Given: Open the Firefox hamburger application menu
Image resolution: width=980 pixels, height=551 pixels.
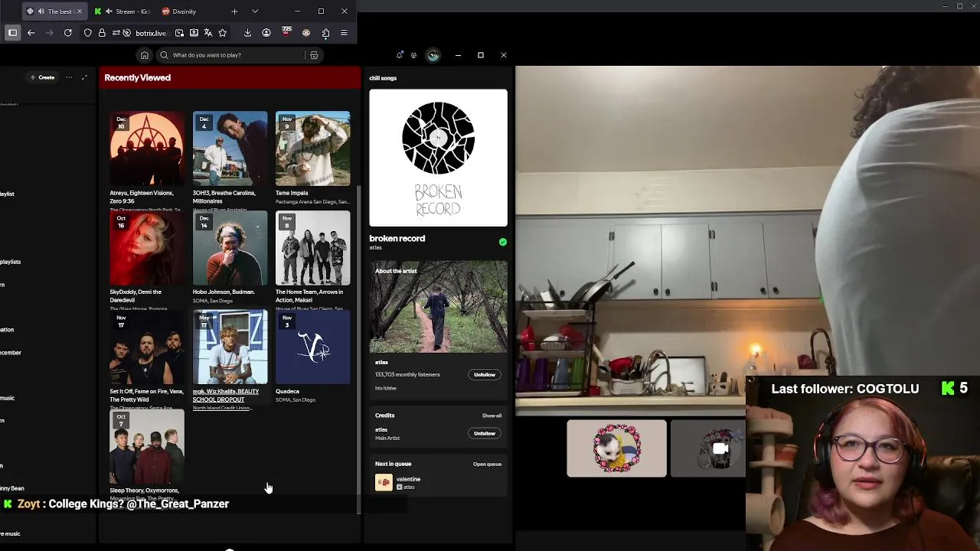Looking at the screenshot, I should tap(344, 33).
